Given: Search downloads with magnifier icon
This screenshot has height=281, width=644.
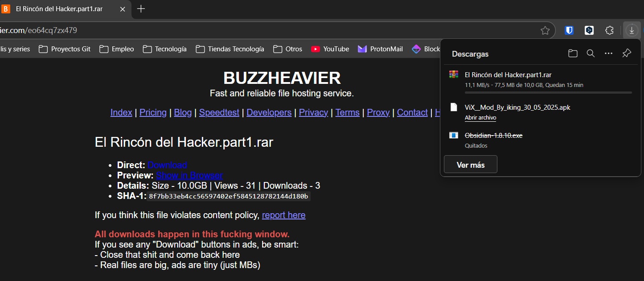Looking at the screenshot, I should point(591,54).
